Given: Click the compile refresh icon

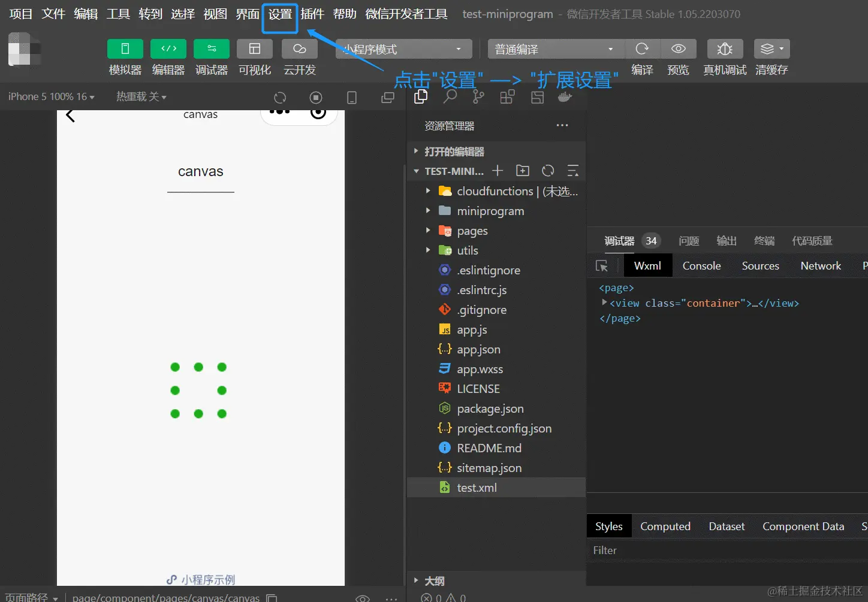Looking at the screenshot, I should coord(642,49).
